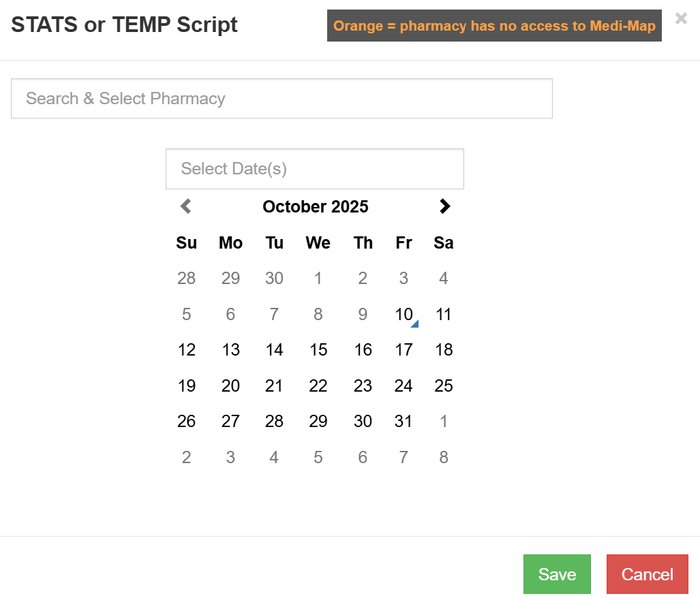700x598 pixels.
Task: Select October 18 date cell
Action: 444,350
